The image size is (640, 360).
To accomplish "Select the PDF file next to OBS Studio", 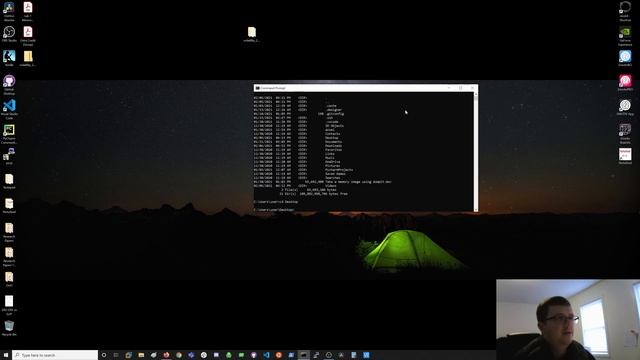I will (28, 36).
